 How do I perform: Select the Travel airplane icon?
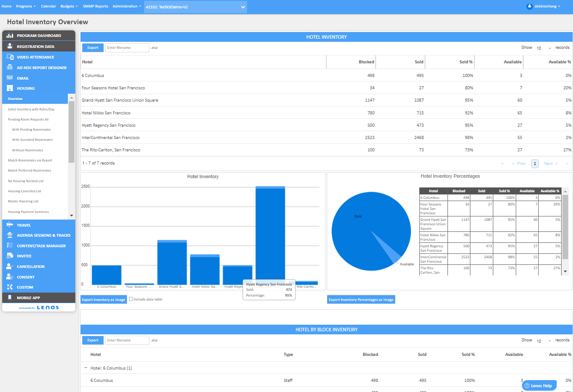[10, 225]
